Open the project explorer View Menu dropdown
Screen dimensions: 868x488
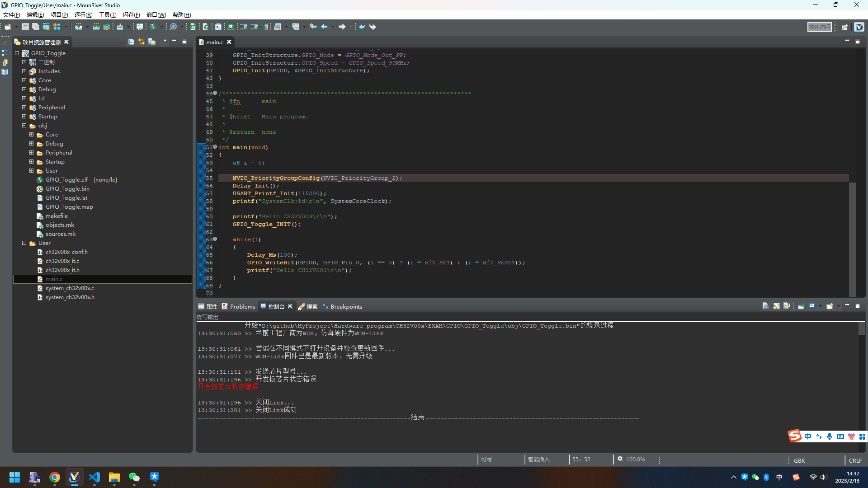[x=165, y=41]
